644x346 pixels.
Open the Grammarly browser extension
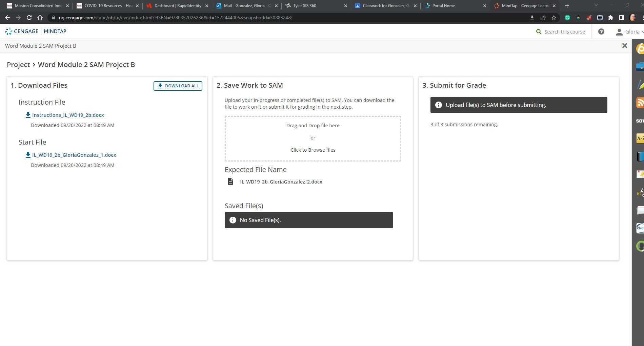click(568, 18)
